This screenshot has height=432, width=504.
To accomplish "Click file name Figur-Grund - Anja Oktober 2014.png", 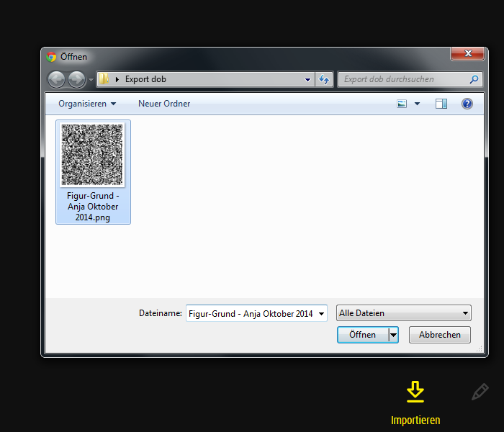I will [x=93, y=207].
